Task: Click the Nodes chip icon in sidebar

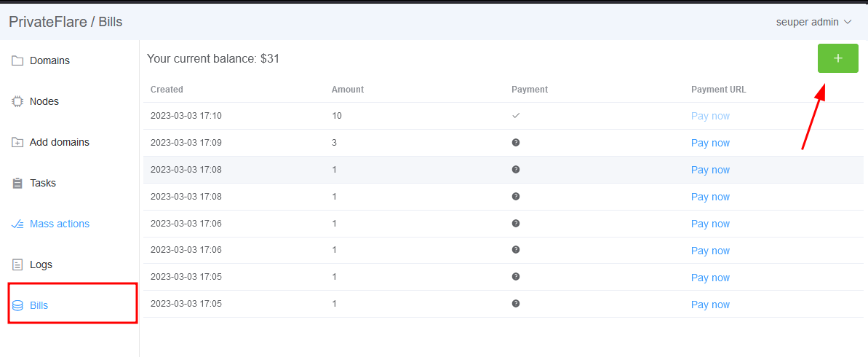Action: (x=17, y=101)
